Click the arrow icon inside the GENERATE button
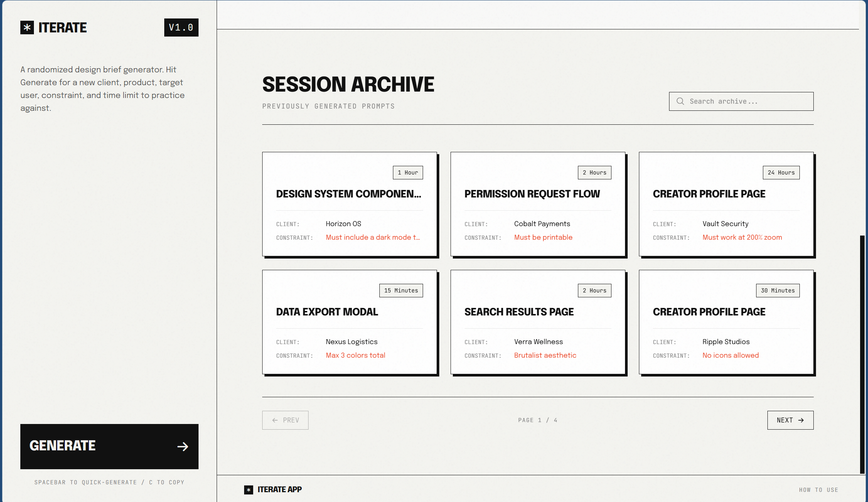The image size is (868, 502). (x=183, y=447)
